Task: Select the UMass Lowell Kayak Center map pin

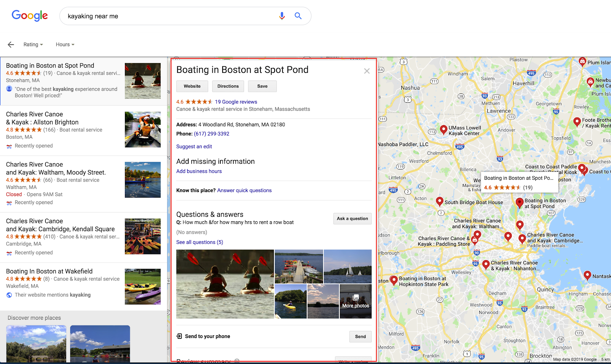Action: coord(443,130)
